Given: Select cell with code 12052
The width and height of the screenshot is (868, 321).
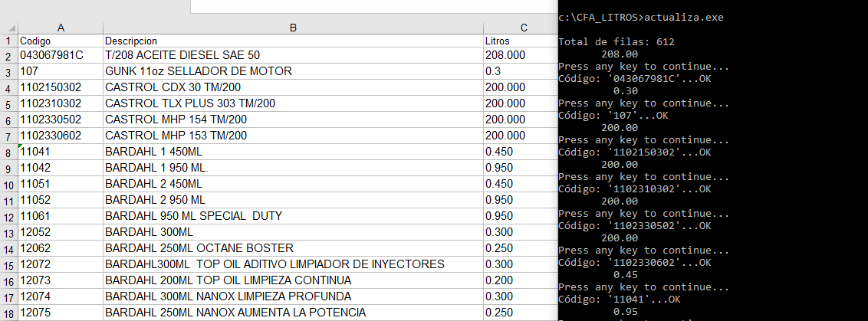Looking at the screenshot, I should [61, 232].
